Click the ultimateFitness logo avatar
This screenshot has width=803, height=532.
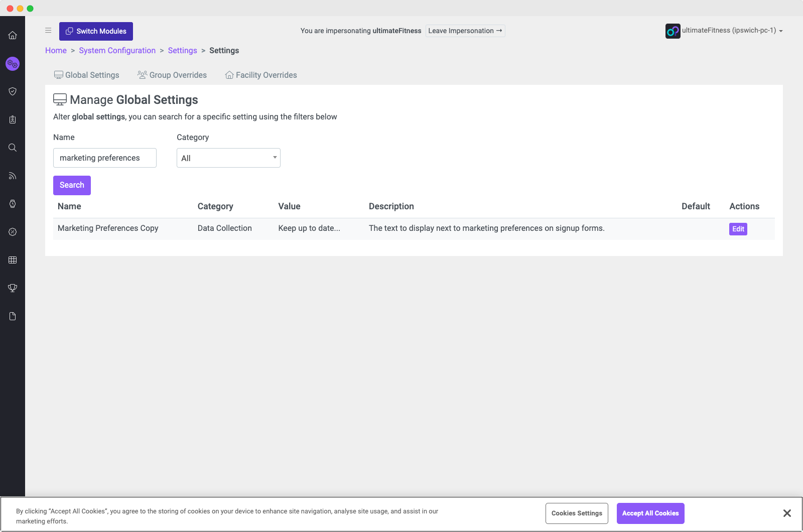(x=673, y=31)
